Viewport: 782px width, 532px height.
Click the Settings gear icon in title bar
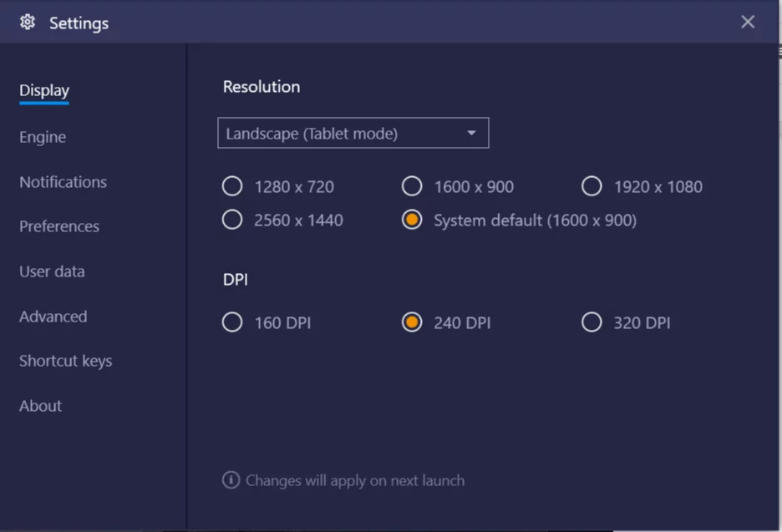click(28, 22)
